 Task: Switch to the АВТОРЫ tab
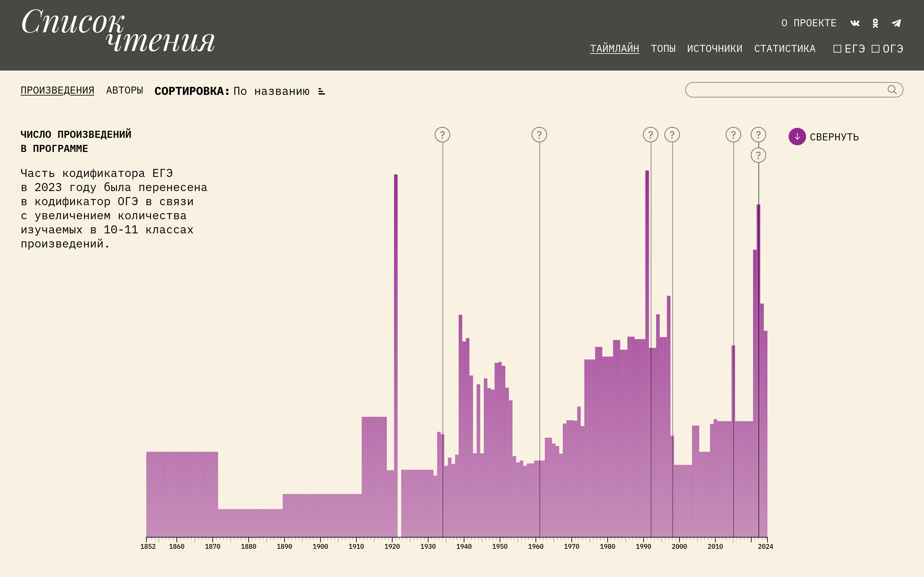124,90
